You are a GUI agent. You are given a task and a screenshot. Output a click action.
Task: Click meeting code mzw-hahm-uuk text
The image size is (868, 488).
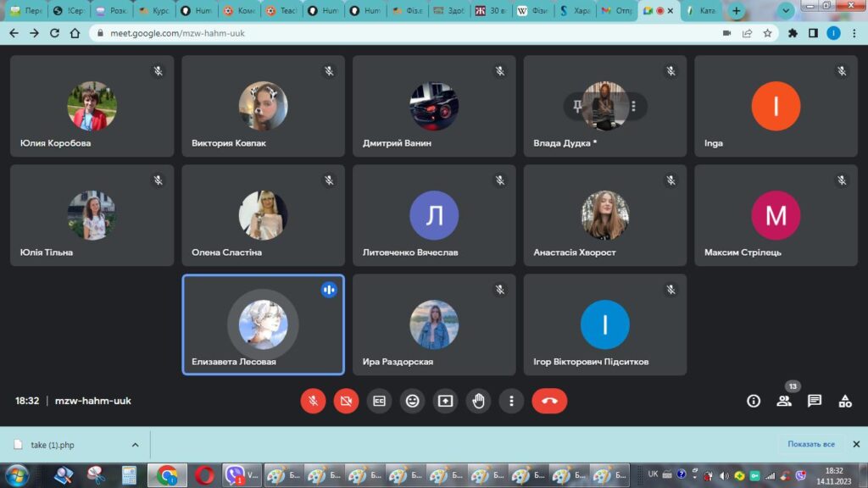[93, 401]
